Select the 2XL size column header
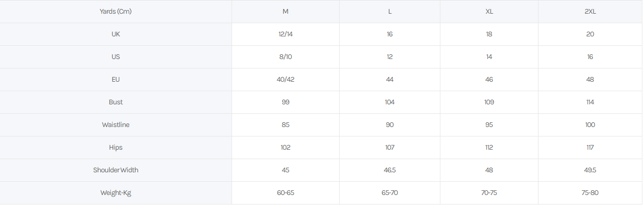This screenshot has width=644, height=205. pyautogui.click(x=590, y=12)
